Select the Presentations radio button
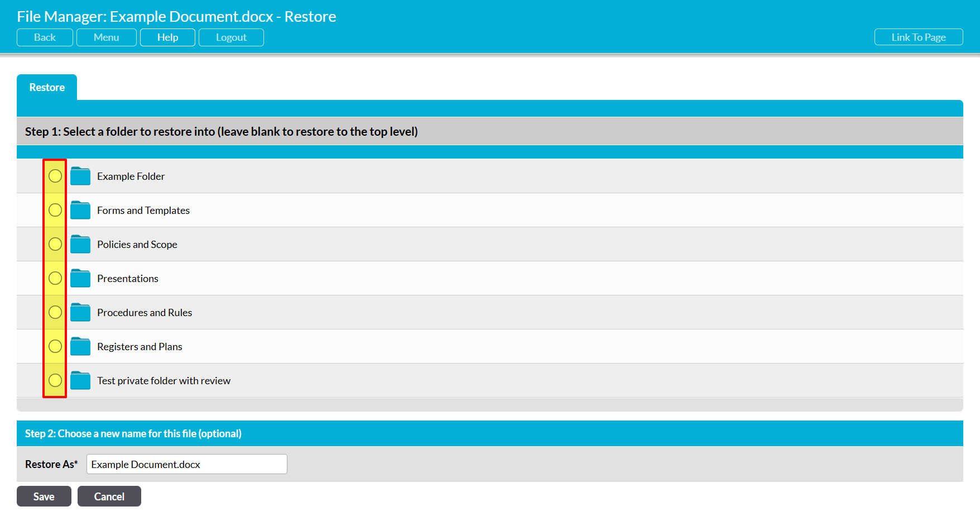 tap(55, 278)
